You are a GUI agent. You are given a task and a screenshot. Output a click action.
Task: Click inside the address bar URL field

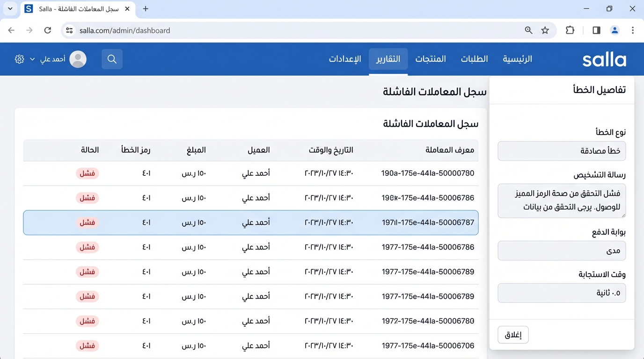[x=124, y=30]
